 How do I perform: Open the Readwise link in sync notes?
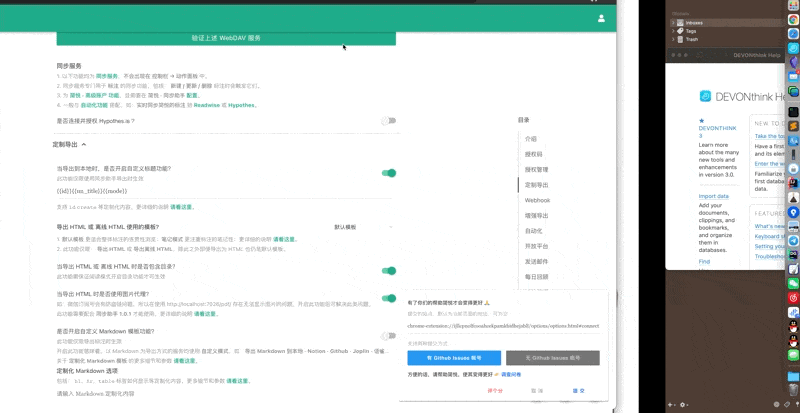[208, 105]
